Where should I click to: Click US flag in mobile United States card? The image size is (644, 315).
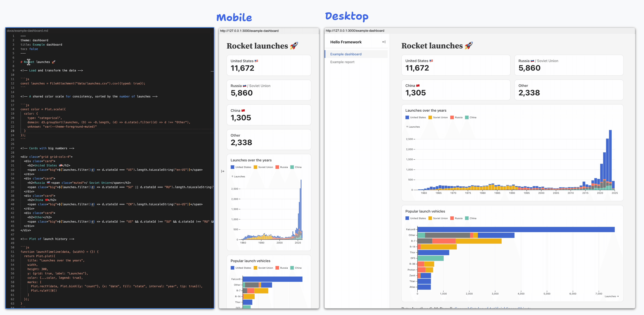[x=256, y=61]
